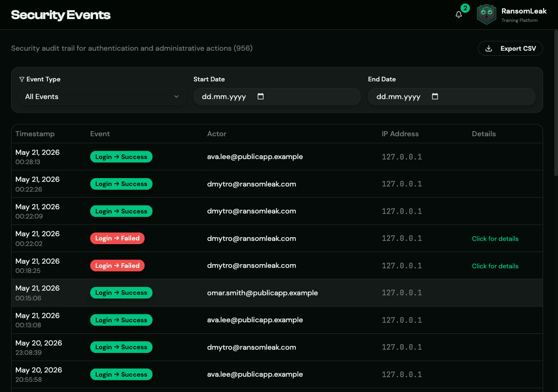This screenshot has width=558, height=392.
Task: Click the Login Success badge at 00:13:08
Action: pos(121,320)
